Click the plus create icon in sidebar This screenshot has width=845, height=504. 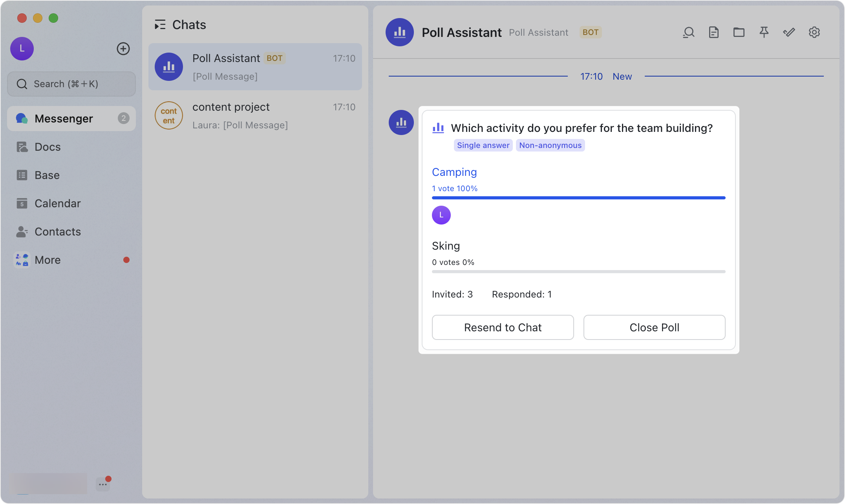tap(123, 49)
